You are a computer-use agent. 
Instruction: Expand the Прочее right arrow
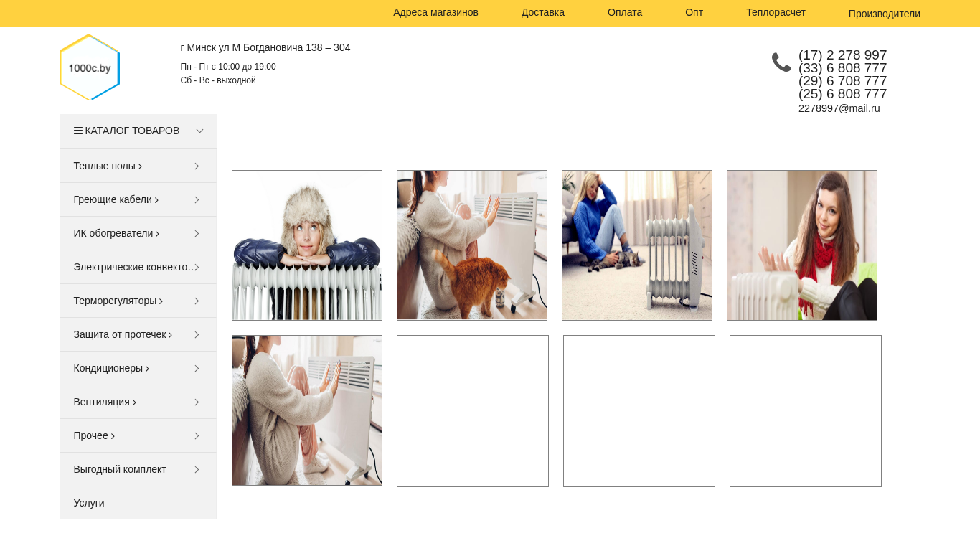[197, 435]
